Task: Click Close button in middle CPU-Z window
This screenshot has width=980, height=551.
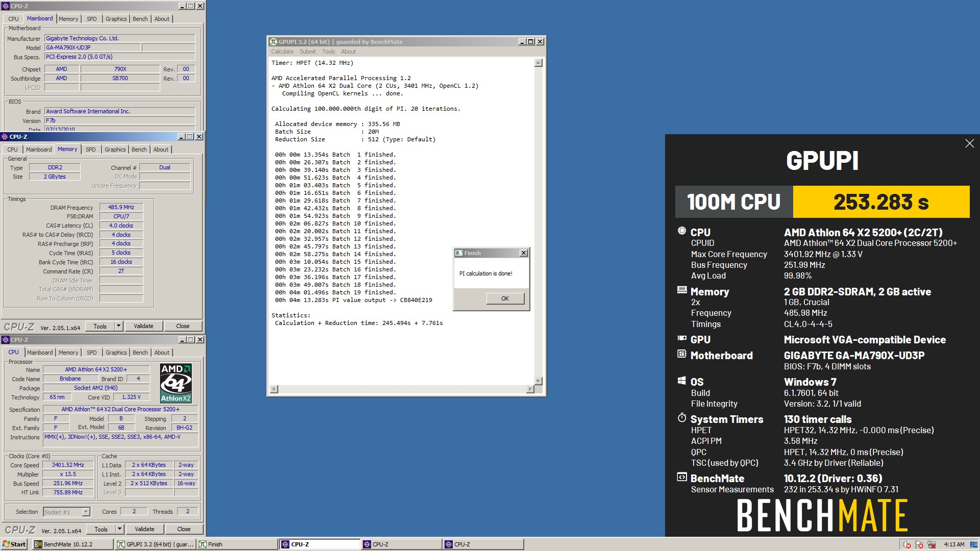Action: pos(183,326)
